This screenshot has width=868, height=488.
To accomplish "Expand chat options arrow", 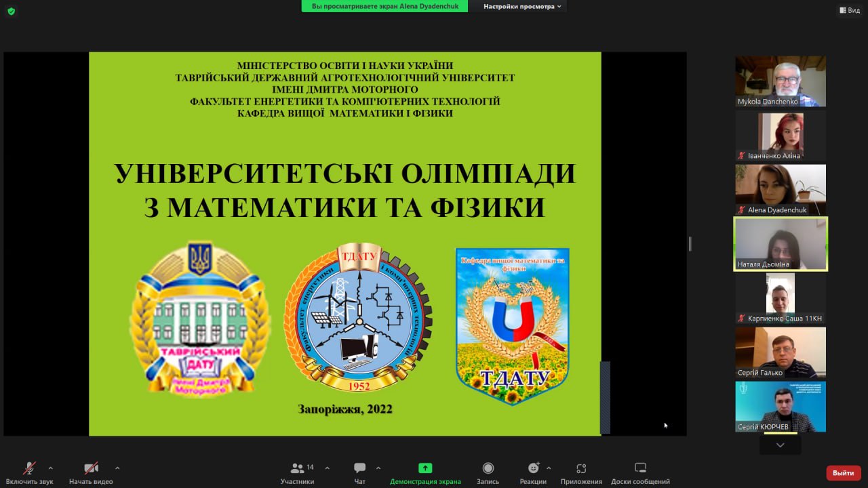I will pos(378,468).
